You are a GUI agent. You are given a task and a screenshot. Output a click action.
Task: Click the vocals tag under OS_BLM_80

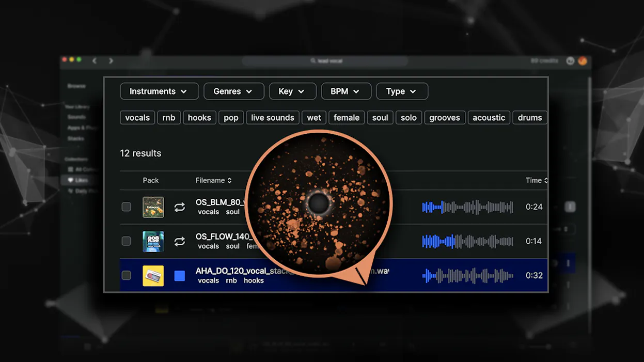[x=209, y=212]
